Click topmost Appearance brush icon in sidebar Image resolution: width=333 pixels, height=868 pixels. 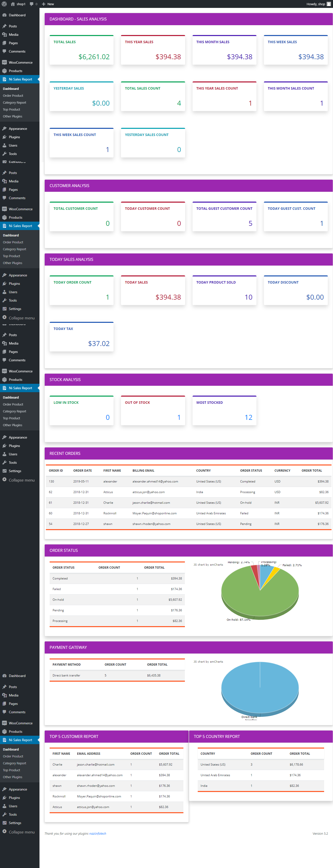point(4,129)
